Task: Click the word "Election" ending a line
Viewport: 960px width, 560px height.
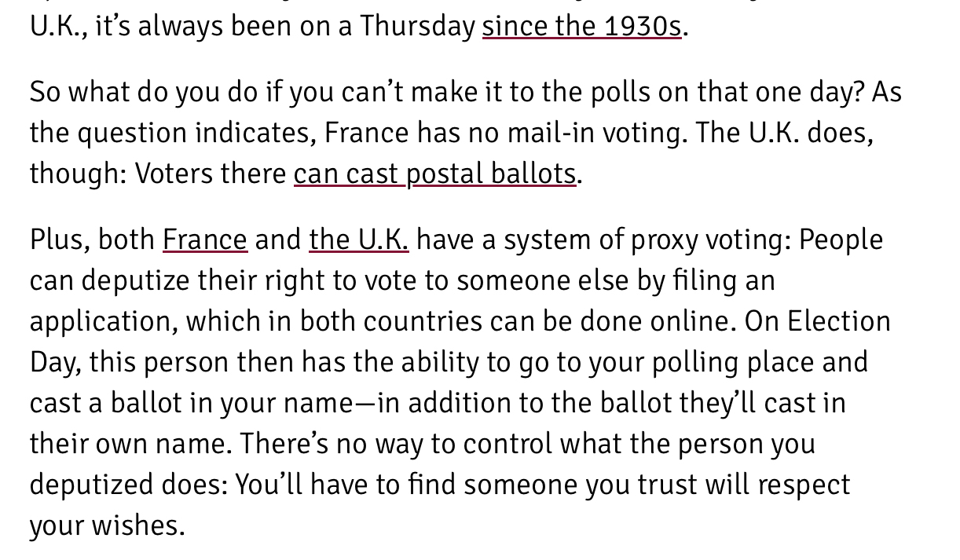Action: tap(838, 321)
